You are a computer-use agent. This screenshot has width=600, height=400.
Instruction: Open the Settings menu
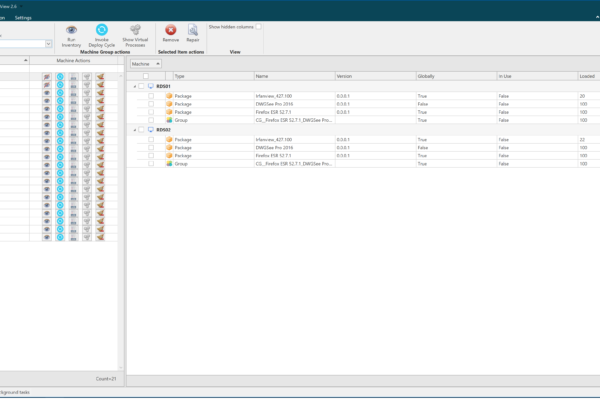coord(22,17)
